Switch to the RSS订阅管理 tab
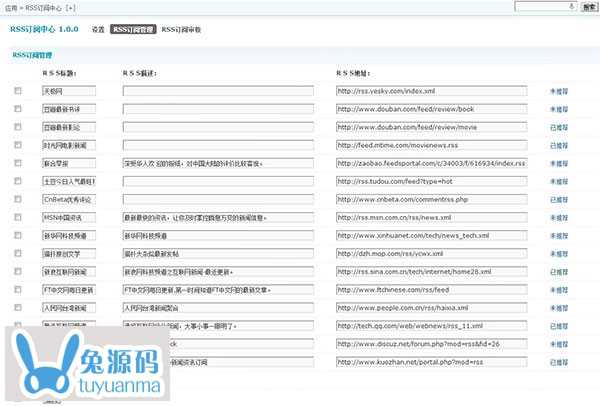 point(133,29)
